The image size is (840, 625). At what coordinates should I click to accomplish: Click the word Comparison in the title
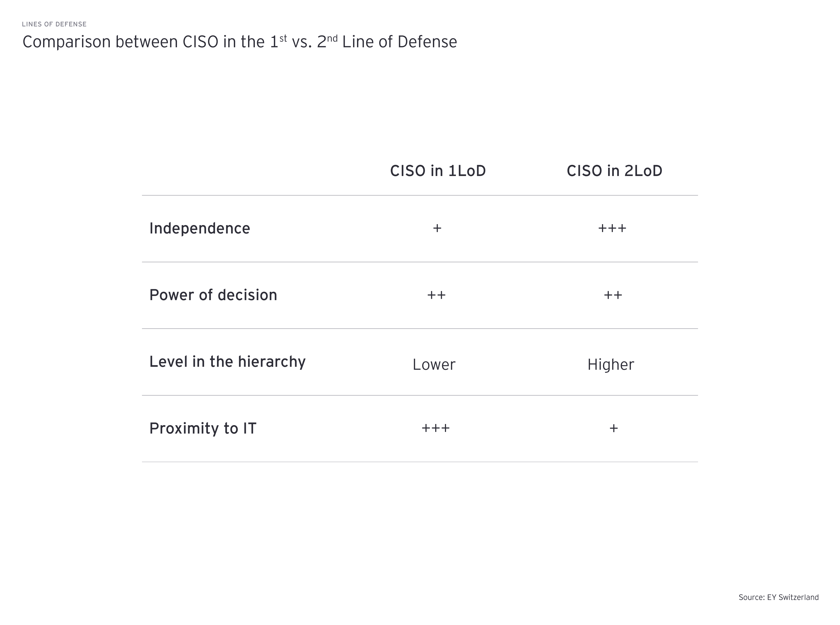click(x=66, y=42)
